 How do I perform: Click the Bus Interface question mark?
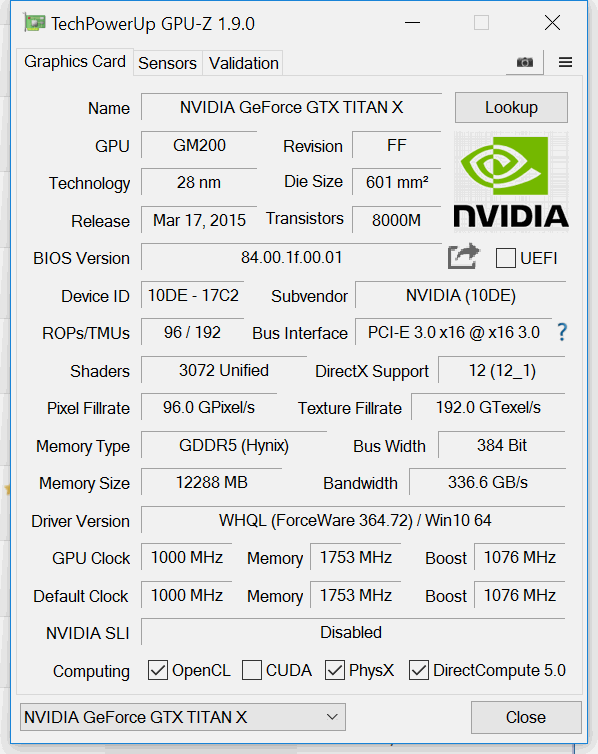click(x=561, y=332)
